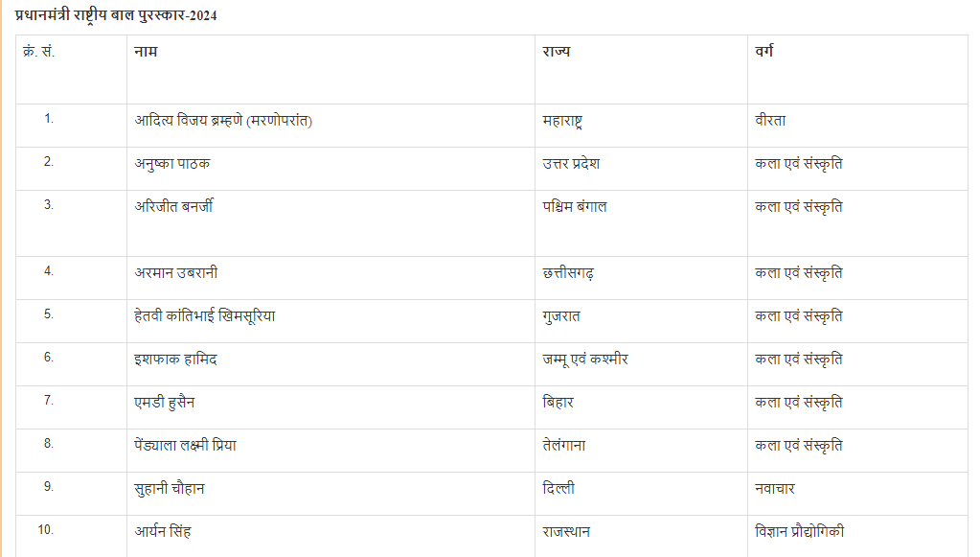Image resolution: width=980 pixels, height=557 pixels.
Task: Click the नवाचार category cell
Action: click(x=775, y=489)
